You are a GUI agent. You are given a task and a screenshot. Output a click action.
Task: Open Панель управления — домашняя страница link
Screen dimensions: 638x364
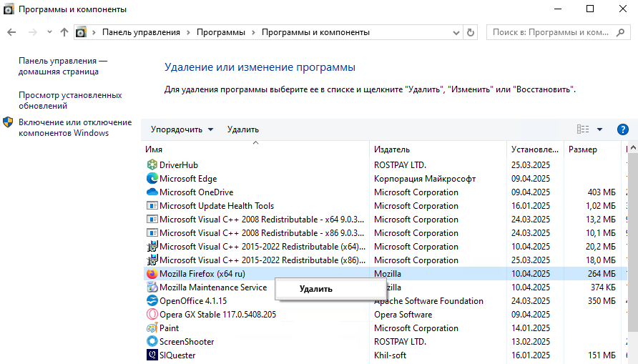[x=63, y=66]
